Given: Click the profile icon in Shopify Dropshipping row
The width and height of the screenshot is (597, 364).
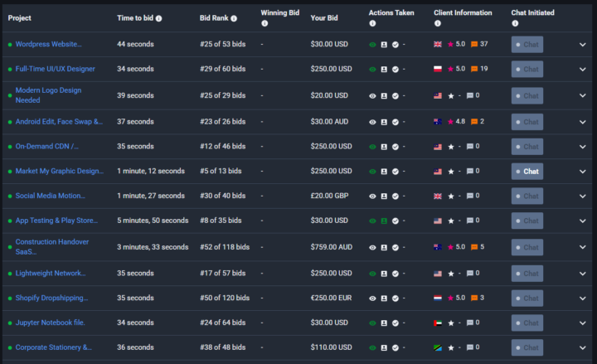Looking at the screenshot, I should (384, 298).
